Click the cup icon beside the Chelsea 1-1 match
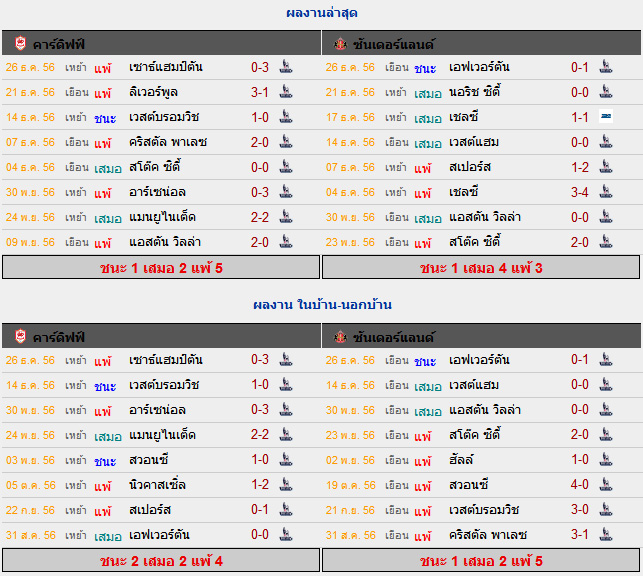 click(x=606, y=117)
